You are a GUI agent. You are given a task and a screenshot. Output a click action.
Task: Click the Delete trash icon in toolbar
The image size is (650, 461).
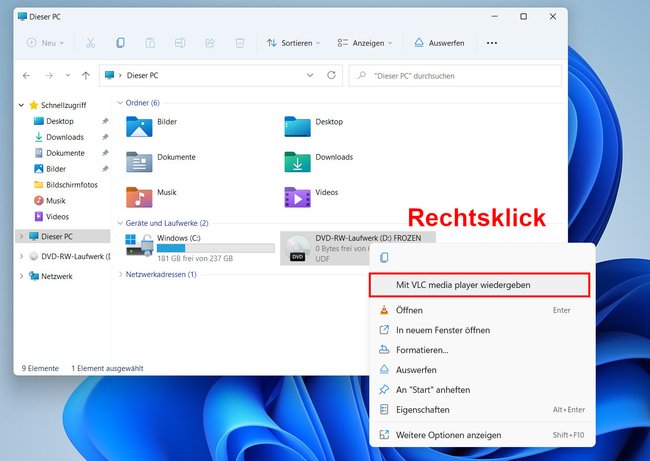(240, 43)
